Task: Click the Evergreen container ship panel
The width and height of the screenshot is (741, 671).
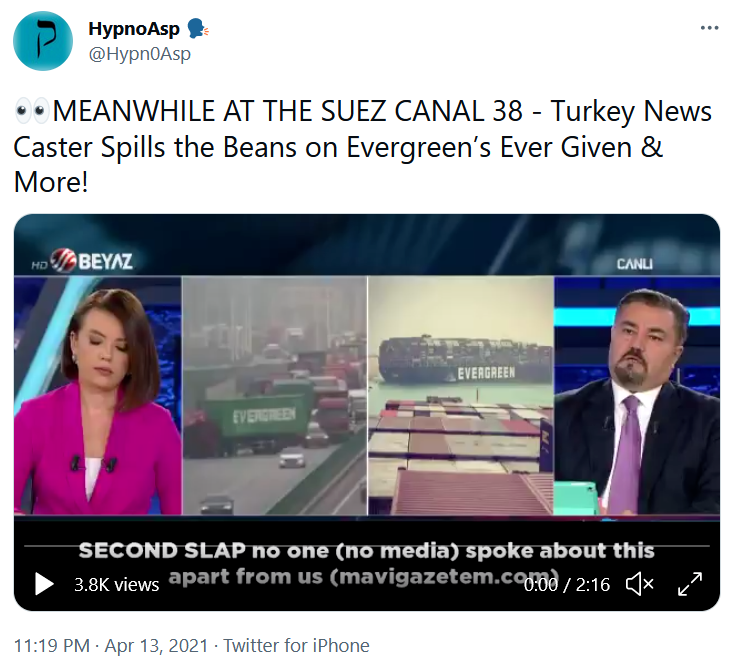Action: pos(461,396)
